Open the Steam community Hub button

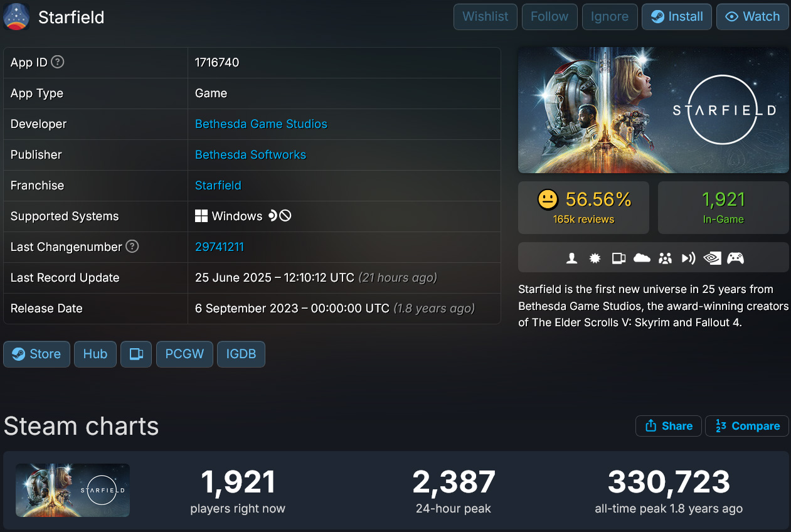95,354
